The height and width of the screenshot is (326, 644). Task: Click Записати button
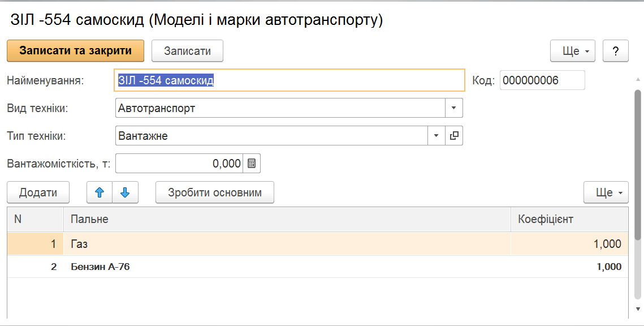187,51
